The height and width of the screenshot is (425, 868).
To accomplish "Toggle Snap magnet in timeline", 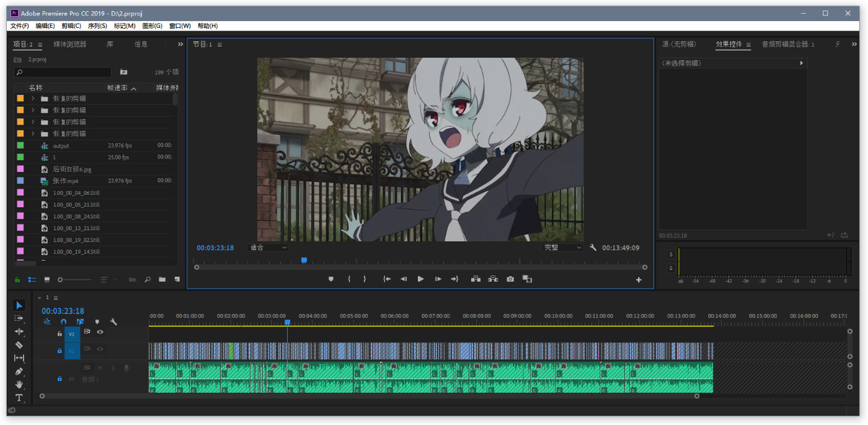I will (x=63, y=322).
